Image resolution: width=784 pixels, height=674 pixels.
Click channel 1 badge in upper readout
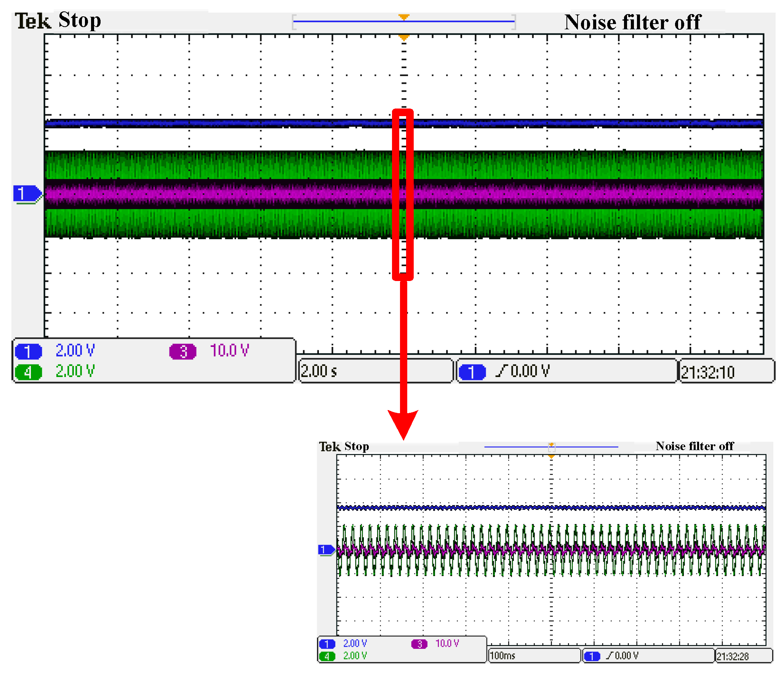pos(28,351)
